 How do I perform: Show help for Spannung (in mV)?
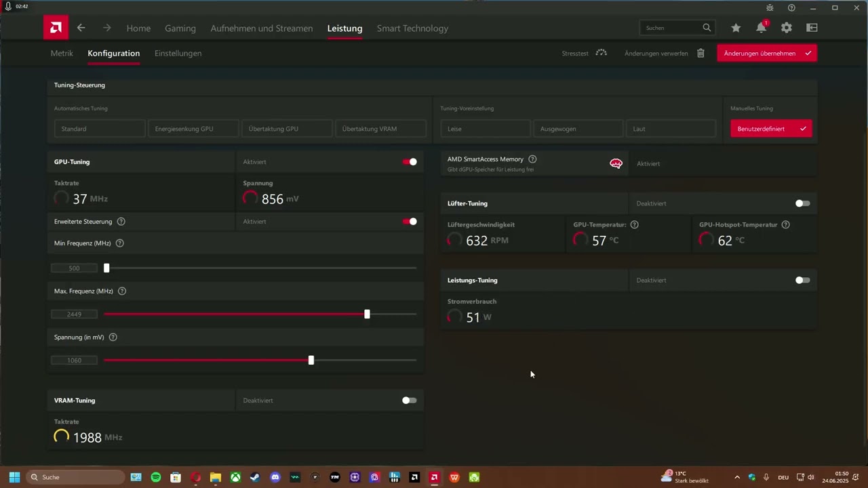113,337
